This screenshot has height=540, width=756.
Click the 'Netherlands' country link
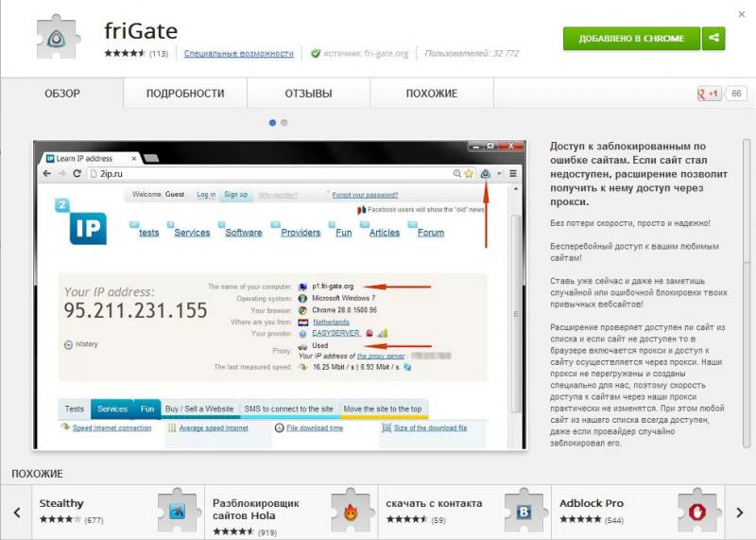pos(331,322)
